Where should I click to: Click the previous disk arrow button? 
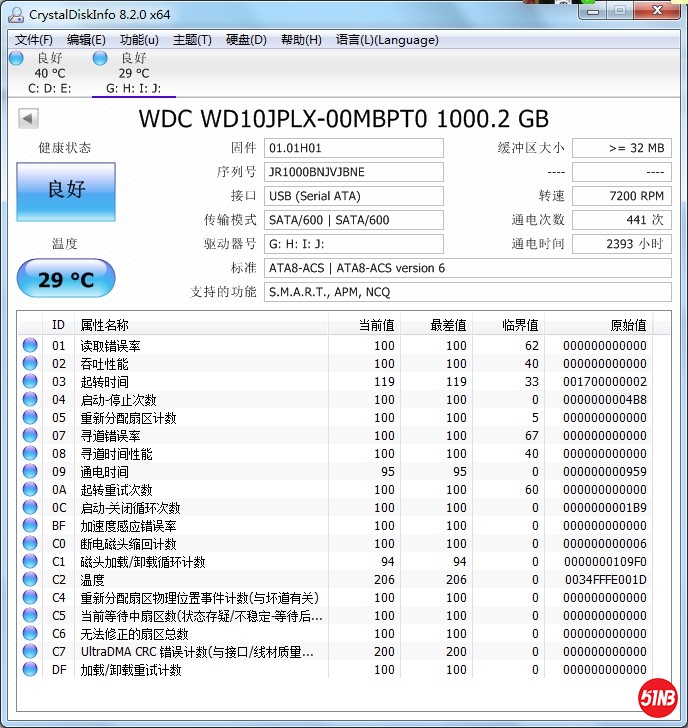pos(28,119)
